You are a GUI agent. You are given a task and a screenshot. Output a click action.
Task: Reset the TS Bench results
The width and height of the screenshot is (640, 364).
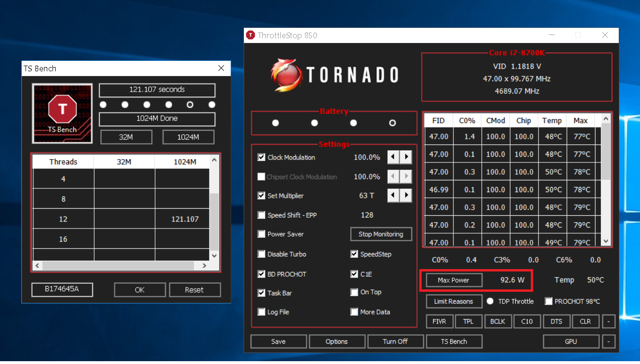pyautogui.click(x=194, y=290)
